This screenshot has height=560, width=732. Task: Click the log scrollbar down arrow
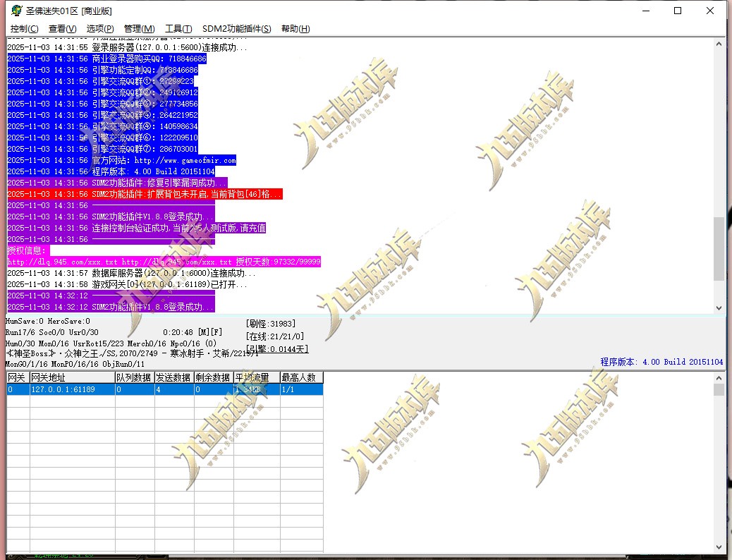[x=719, y=308]
